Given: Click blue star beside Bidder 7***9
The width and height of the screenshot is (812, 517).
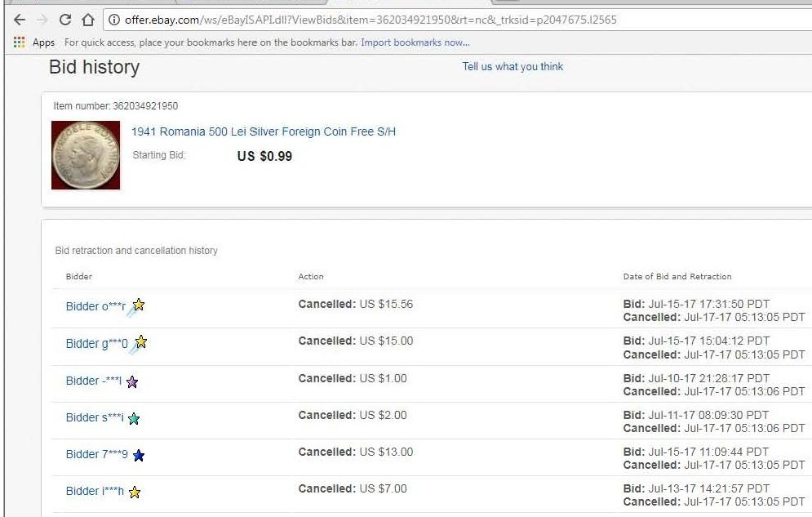Looking at the screenshot, I should [x=139, y=455].
